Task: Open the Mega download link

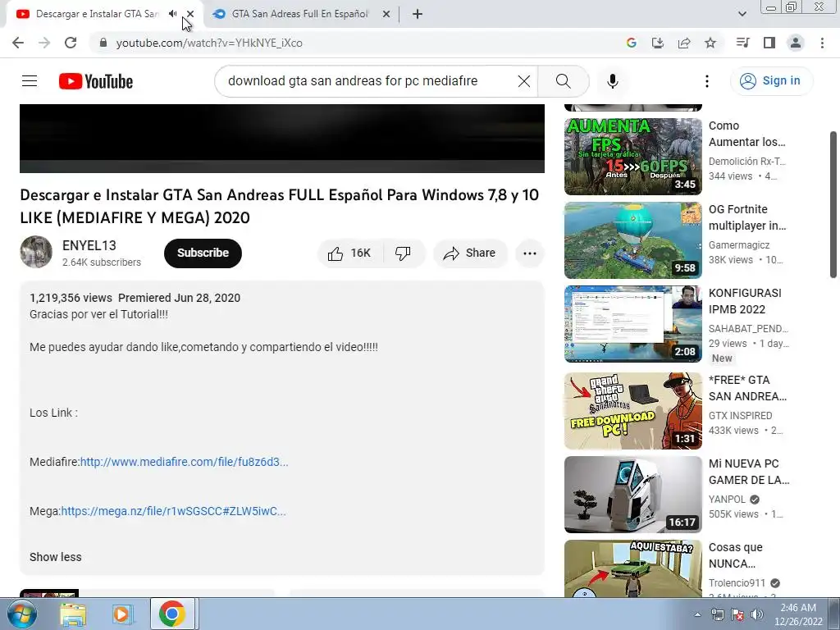Action: pos(174,511)
